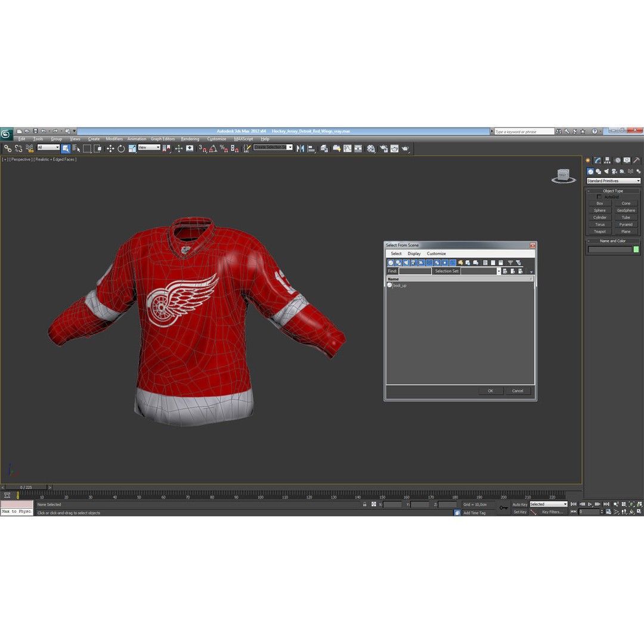Switch to the Motion command panel tab
Viewport: 644px width, 644px height.
617,160
